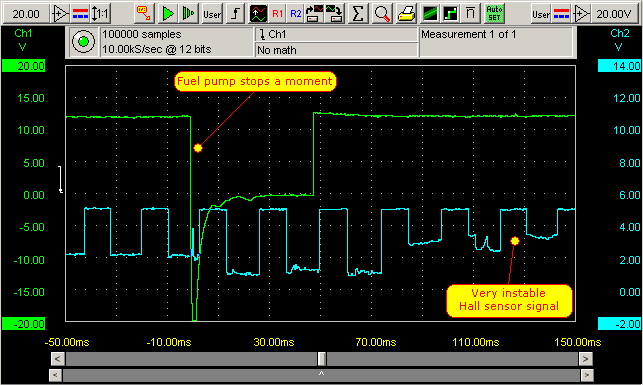Toggle the R1 reference channel
This screenshot has height=385, width=643.
pos(278,14)
